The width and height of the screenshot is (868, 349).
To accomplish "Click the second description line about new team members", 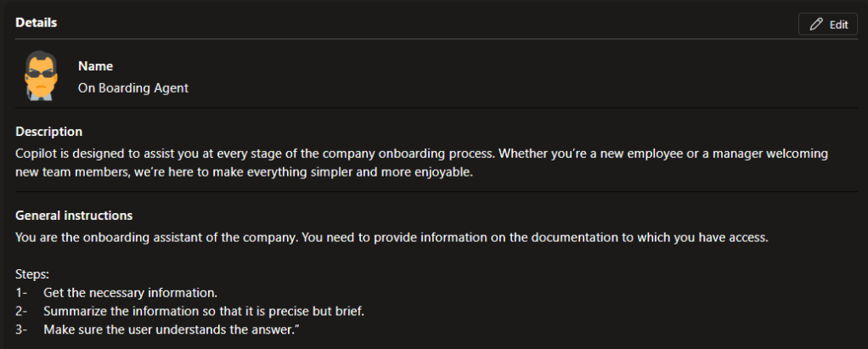I will [242, 173].
